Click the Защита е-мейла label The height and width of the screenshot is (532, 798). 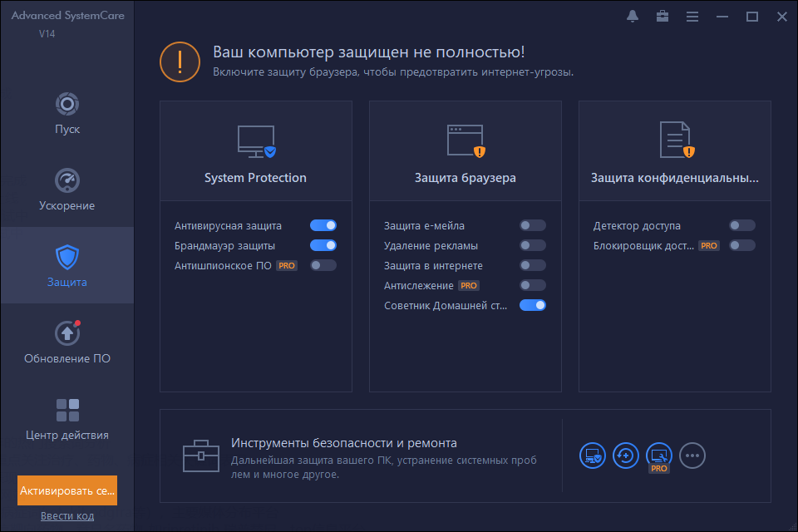[x=425, y=225]
